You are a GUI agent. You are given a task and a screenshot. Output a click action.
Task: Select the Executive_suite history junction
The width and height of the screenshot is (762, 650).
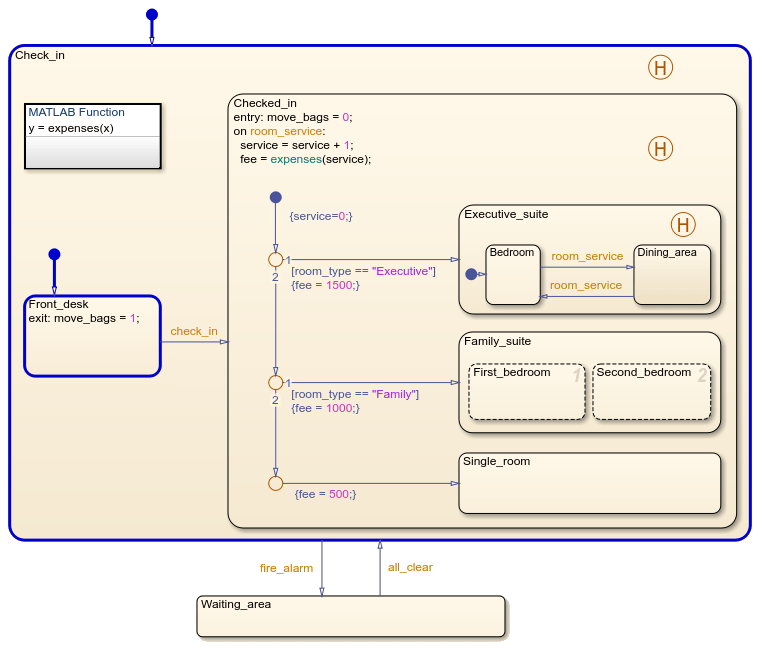tap(682, 224)
